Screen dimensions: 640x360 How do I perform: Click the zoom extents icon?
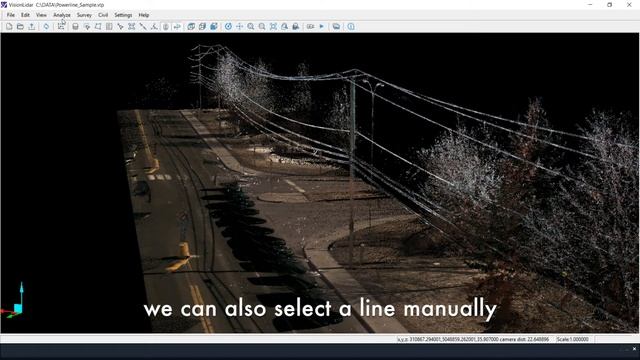[273, 27]
